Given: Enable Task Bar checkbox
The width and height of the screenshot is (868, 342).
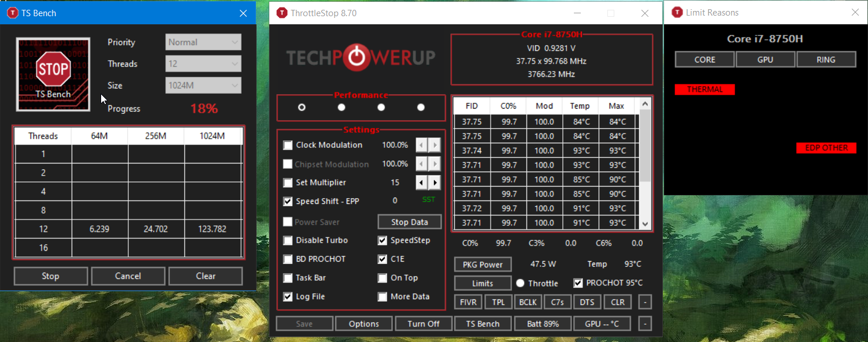Looking at the screenshot, I should pyautogui.click(x=288, y=278).
